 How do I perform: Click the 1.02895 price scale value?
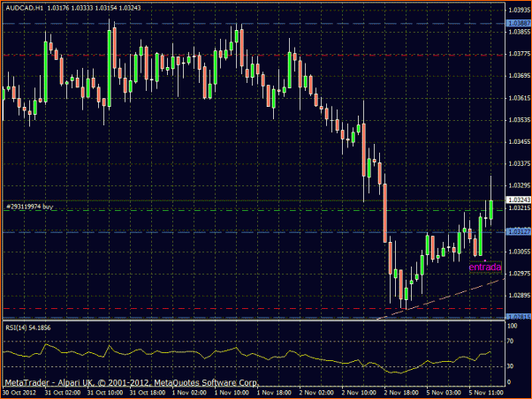click(519, 295)
